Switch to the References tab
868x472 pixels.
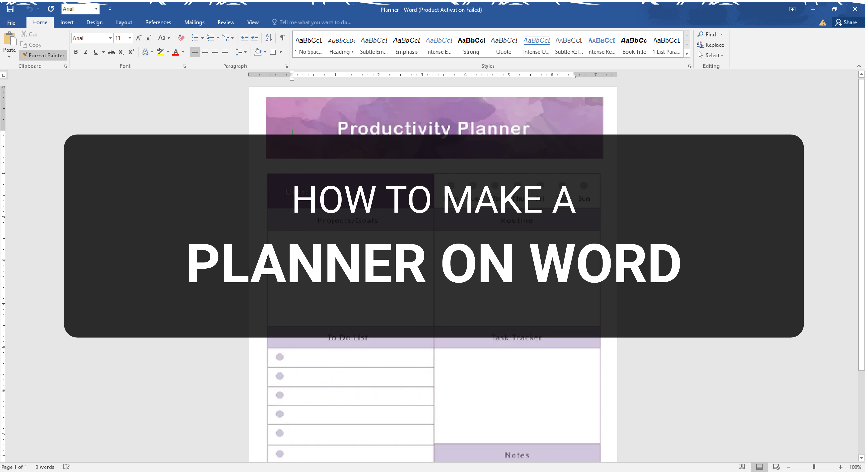[158, 22]
